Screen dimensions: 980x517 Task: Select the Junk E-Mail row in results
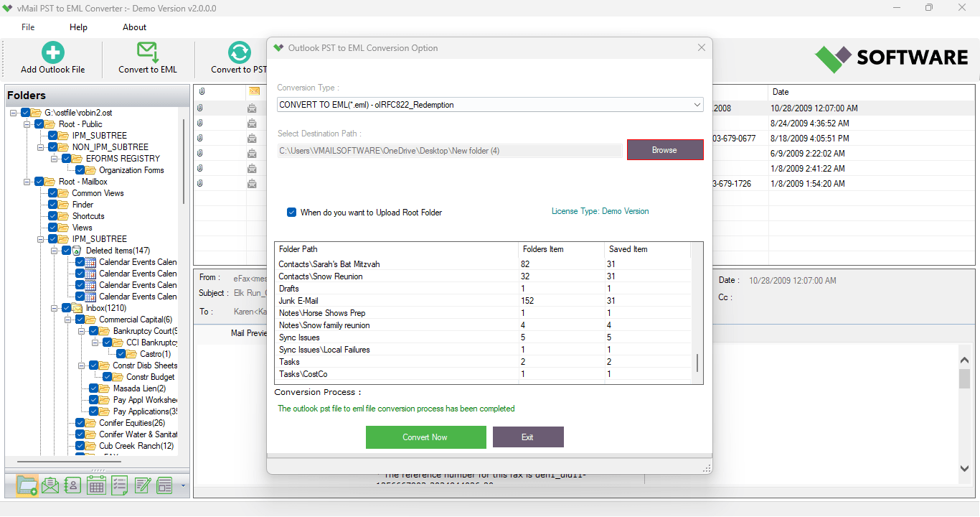coord(483,301)
